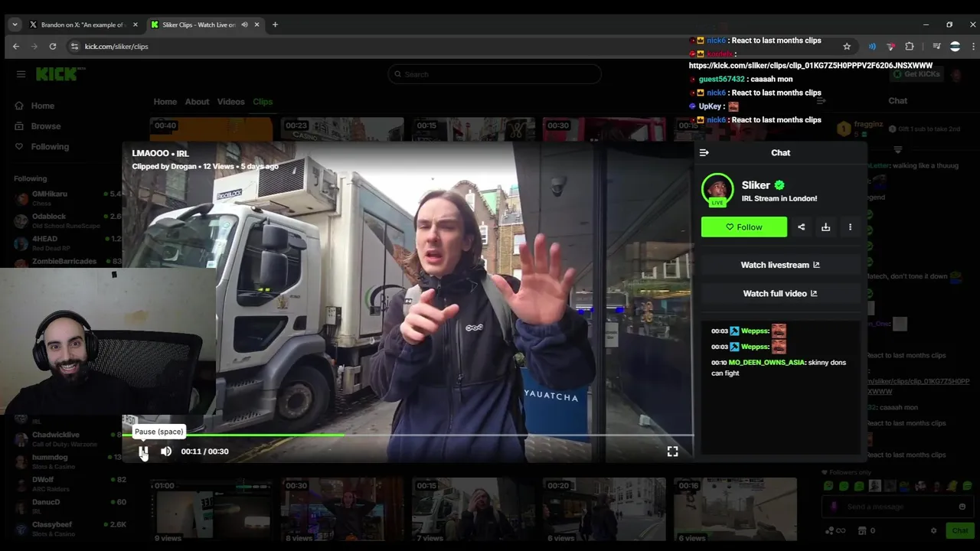Open the 00:20 clip thumbnail
Viewport: 980px width, 551px height.
(604, 509)
